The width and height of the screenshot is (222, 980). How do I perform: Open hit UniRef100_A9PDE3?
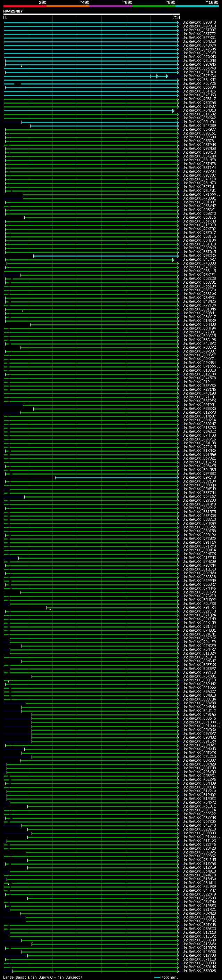tap(199, 26)
